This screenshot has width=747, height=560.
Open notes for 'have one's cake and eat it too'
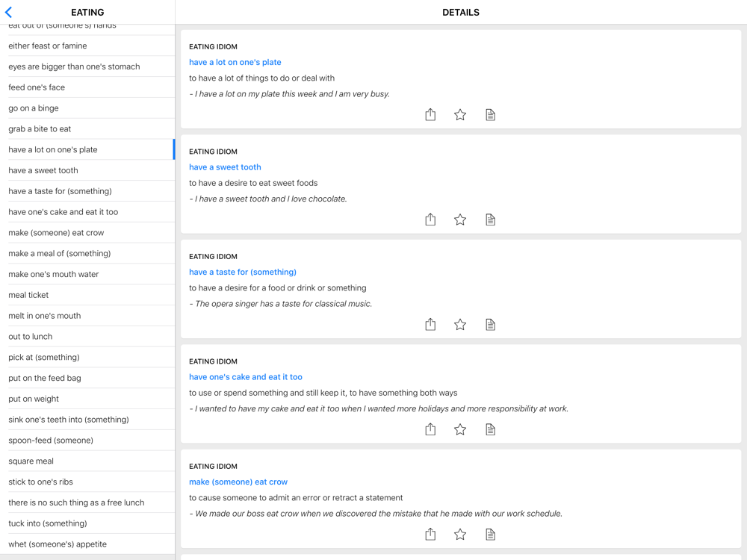[490, 429]
